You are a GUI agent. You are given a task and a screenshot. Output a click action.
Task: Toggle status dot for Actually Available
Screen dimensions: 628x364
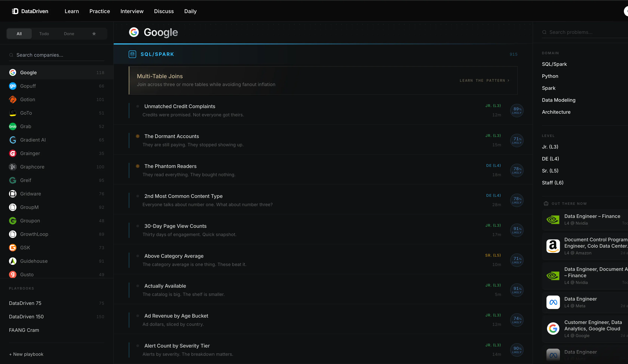(138, 286)
